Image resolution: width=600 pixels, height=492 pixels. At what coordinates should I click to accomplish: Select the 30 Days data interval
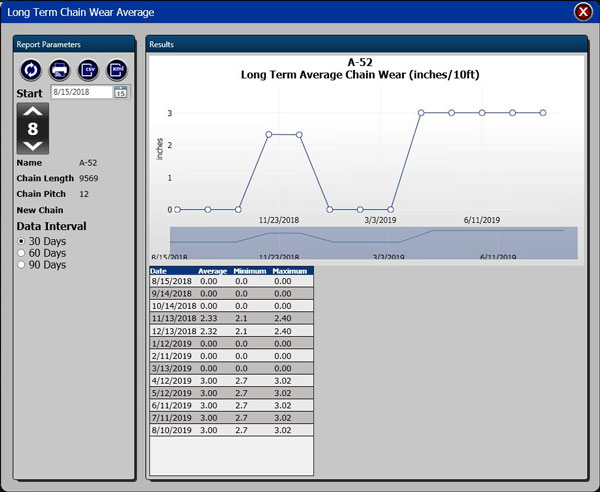(22, 241)
